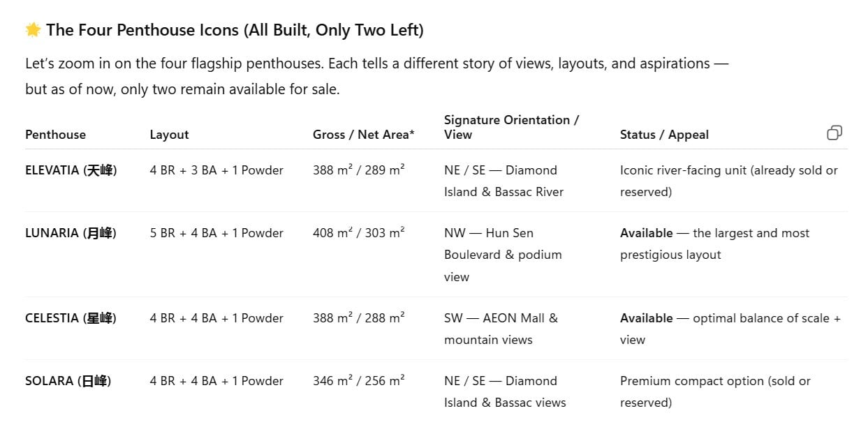
Task: Select the LUNARIA penthouse name cell
Action: point(71,233)
